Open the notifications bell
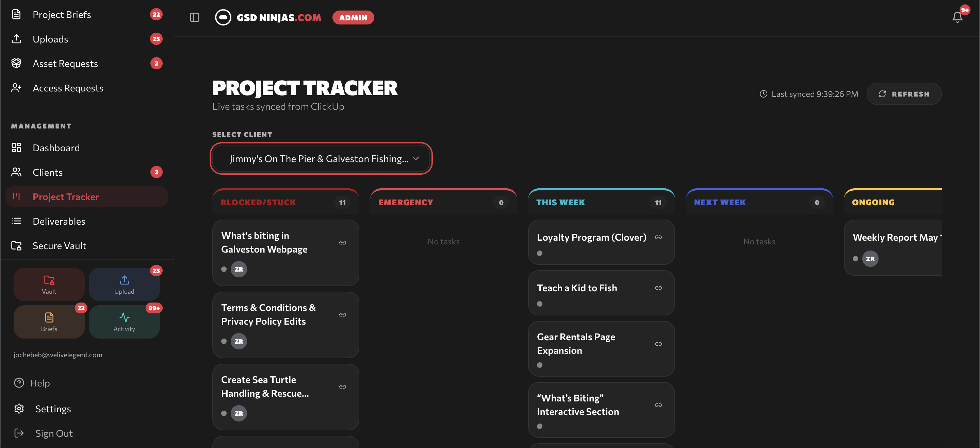The image size is (980, 448). [957, 17]
